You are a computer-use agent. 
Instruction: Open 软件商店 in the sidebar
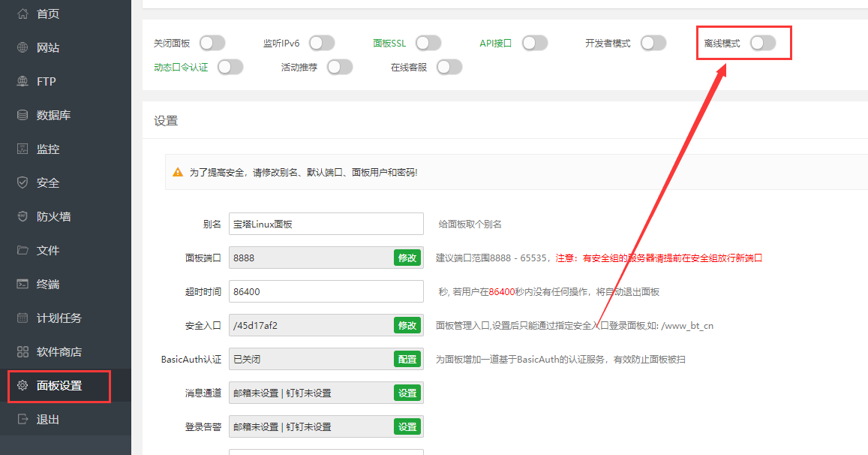click(59, 351)
